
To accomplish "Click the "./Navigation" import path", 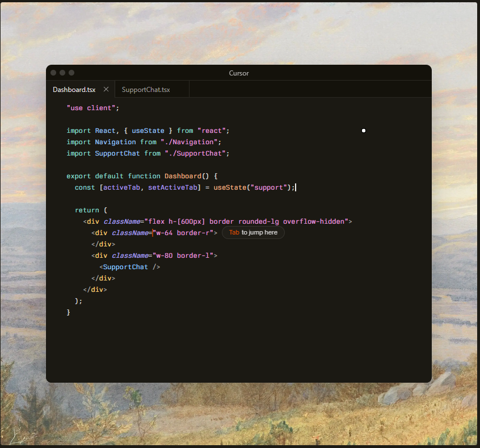I will click(x=189, y=142).
